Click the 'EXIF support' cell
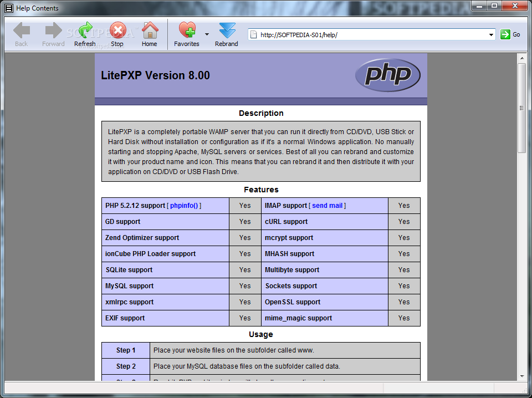 (x=165, y=318)
